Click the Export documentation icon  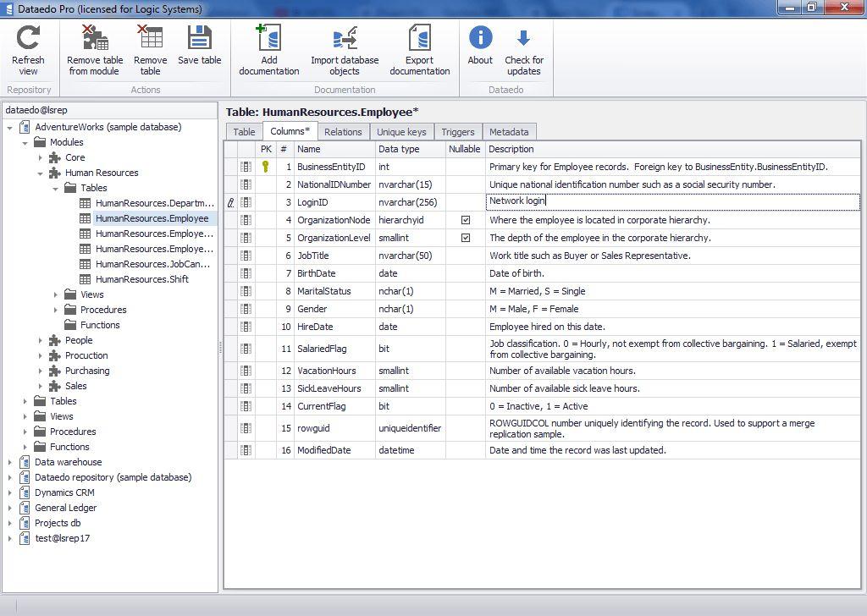pos(420,37)
